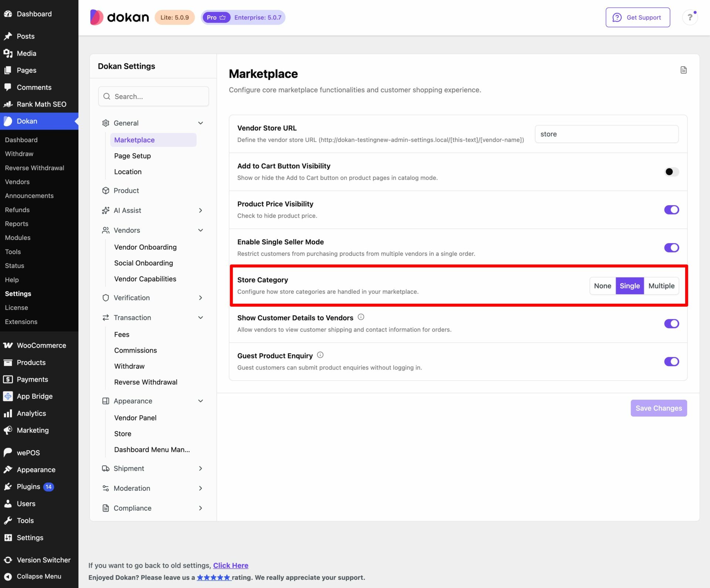Open the help question mark icon

(x=690, y=17)
